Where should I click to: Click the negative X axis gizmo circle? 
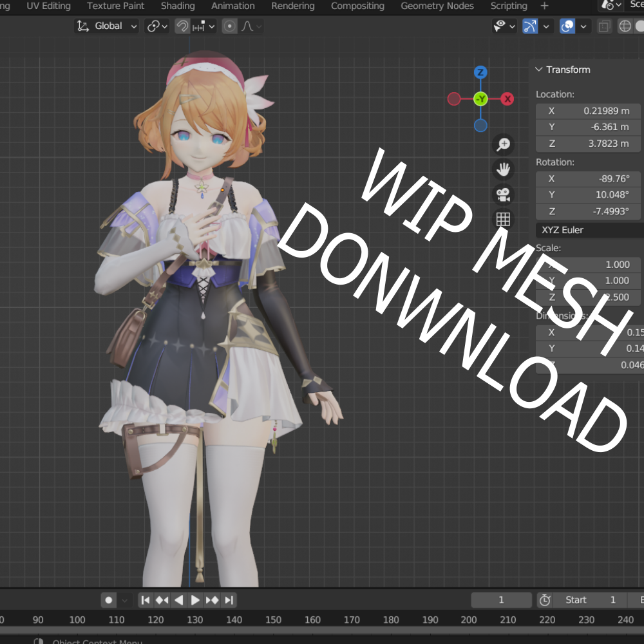(x=454, y=99)
